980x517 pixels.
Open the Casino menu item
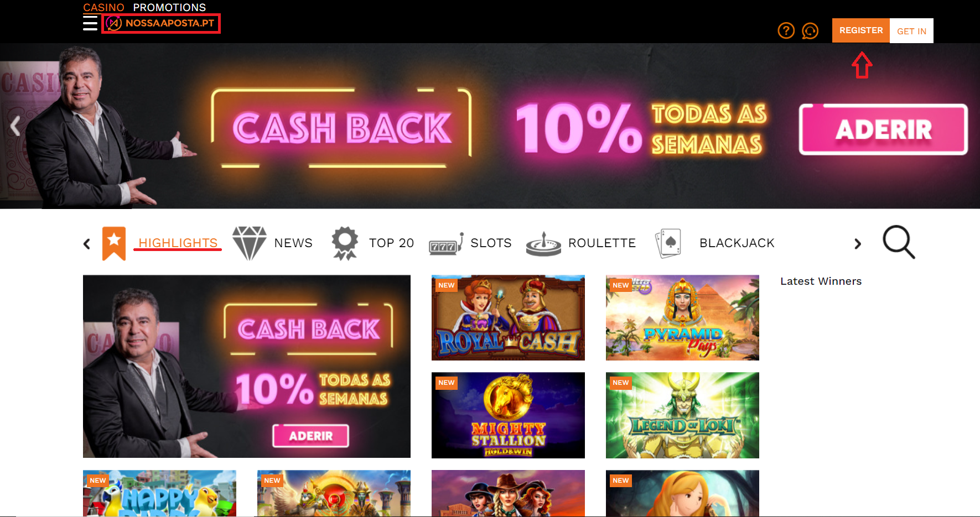(x=103, y=7)
